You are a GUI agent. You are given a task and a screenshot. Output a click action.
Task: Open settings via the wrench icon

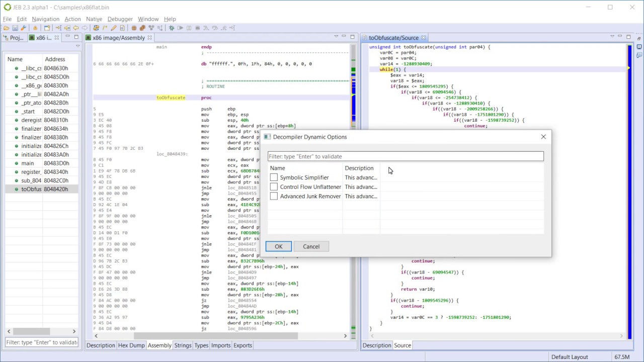tap(23, 28)
